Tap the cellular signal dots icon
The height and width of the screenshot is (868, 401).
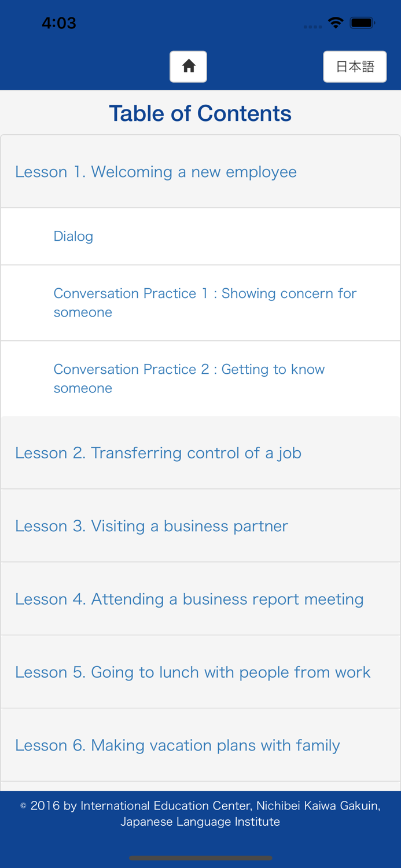coord(312,25)
